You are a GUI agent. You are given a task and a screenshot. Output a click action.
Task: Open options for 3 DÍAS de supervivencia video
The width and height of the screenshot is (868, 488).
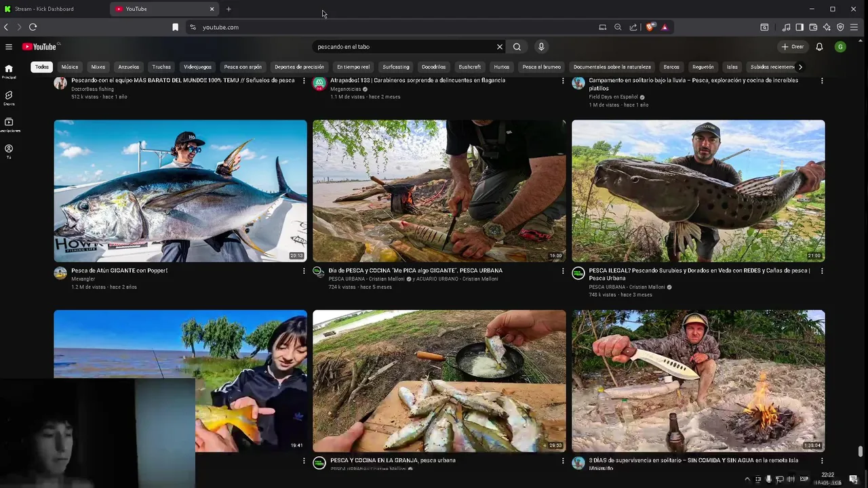pos(822,461)
